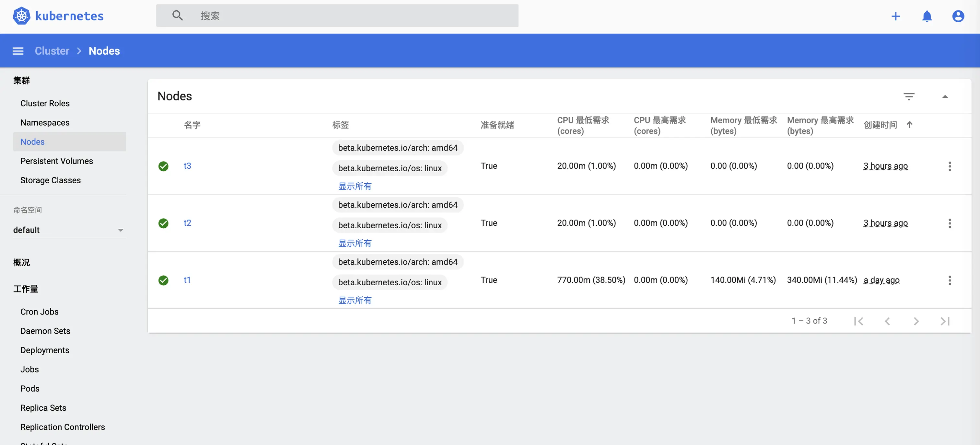Open Storage Classes in sidebar

pos(50,180)
